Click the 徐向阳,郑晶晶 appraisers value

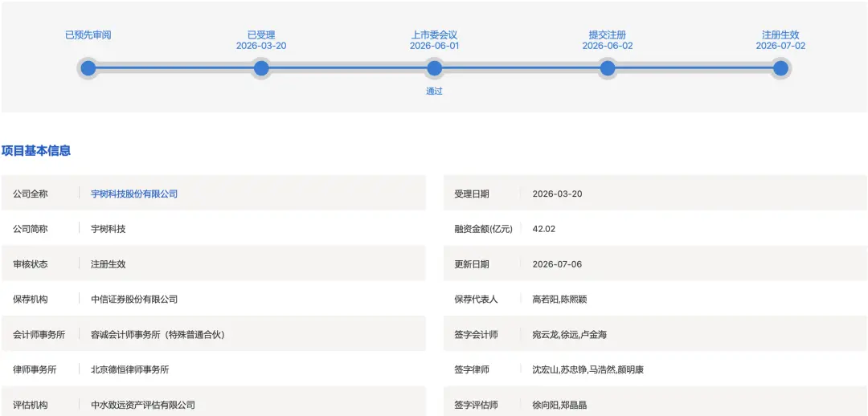559,405
